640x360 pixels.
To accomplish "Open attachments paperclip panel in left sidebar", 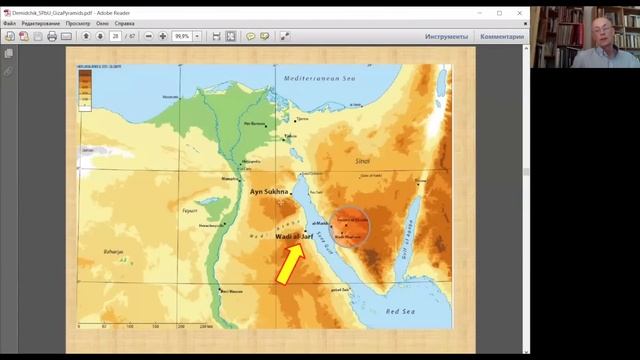I will click(9, 71).
